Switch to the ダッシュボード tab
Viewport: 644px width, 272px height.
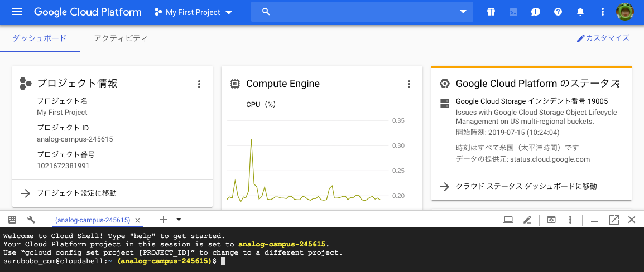[x=40, y=38]
